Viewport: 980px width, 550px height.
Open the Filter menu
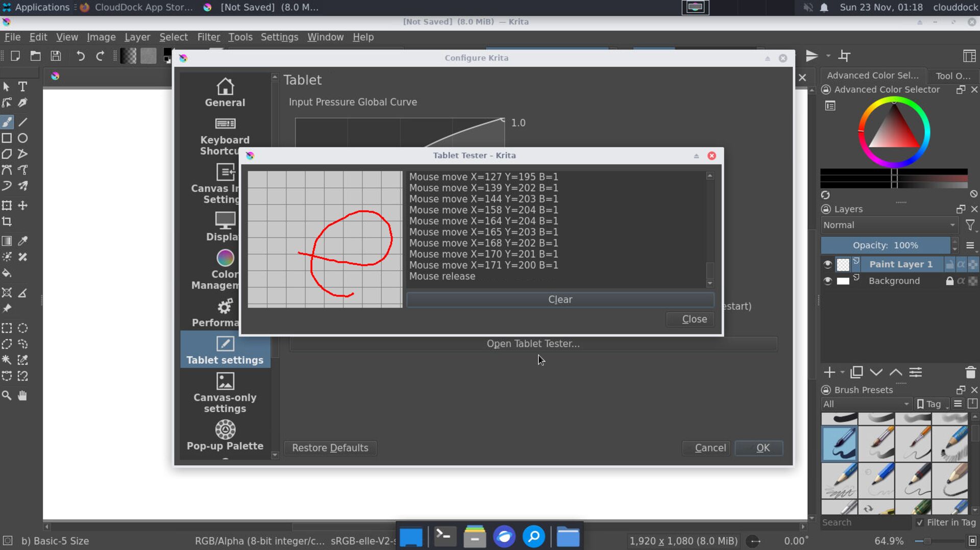click(208, 37)
